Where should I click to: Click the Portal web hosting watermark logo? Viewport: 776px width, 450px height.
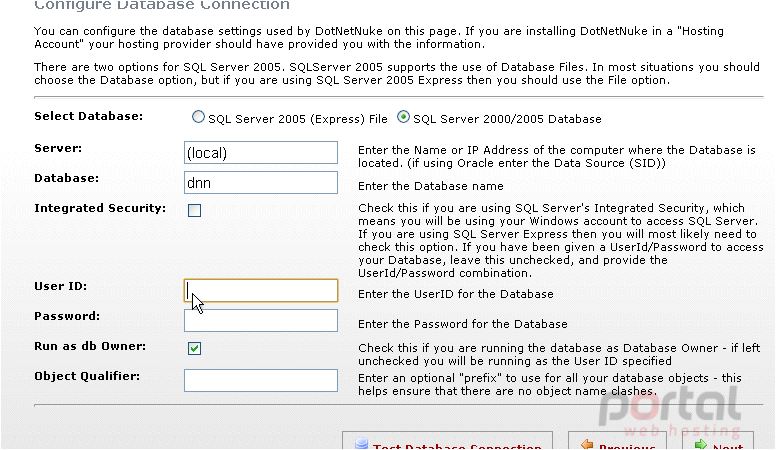[671, 411]
